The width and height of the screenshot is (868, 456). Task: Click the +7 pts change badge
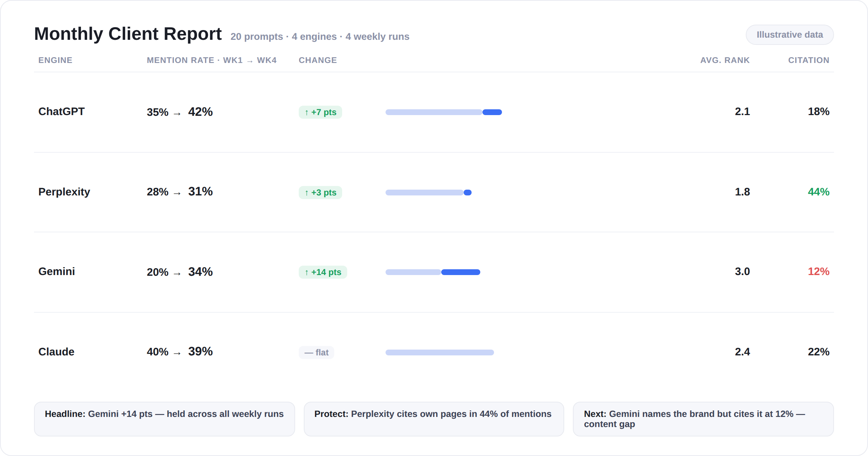(320, 112)
